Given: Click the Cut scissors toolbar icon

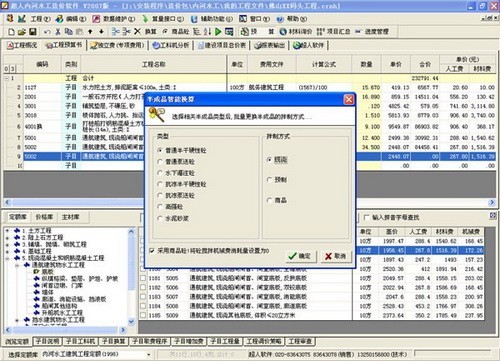Looking at the screenshot, I should point(58,32).
